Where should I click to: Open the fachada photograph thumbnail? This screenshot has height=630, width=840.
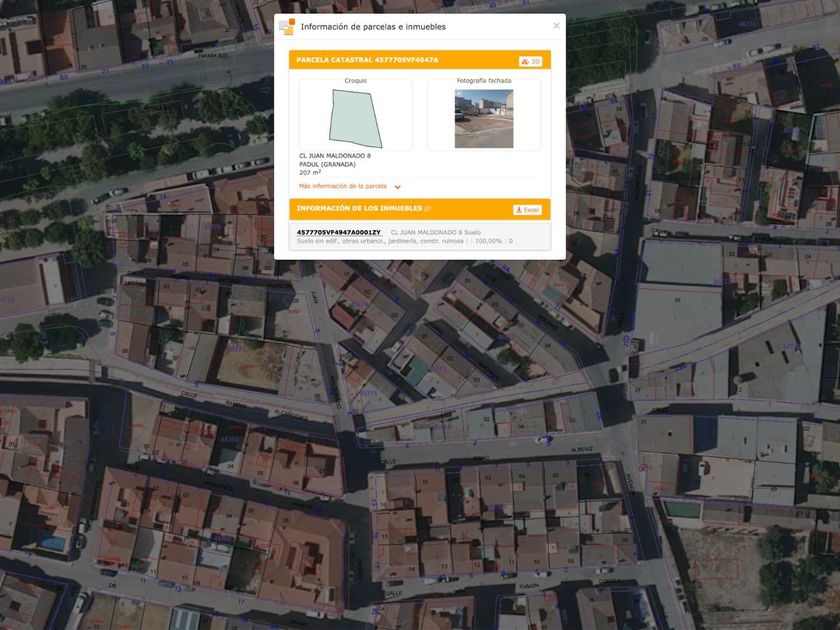coord(484,118)
